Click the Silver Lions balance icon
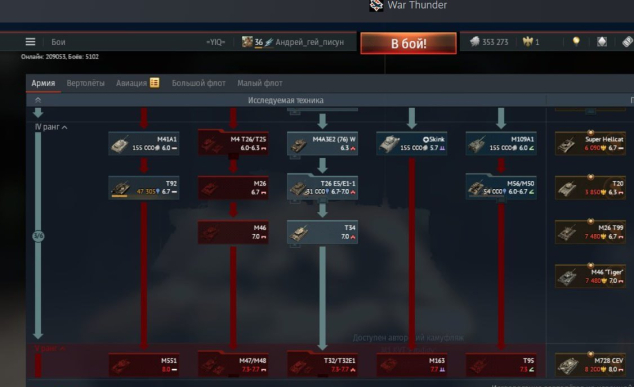Image resolution: width=634 pixels, height=387 pixels. 475,42
